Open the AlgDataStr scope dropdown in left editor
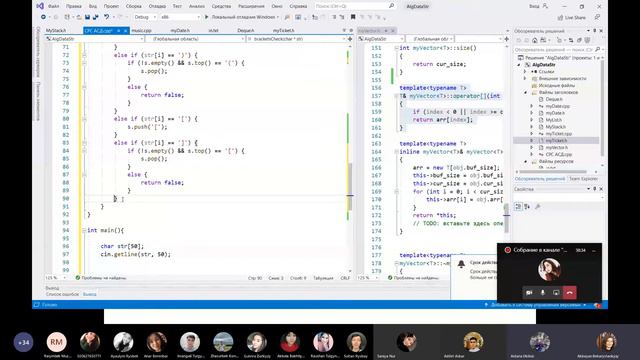Viewport: 640px width, 360px height. (95, 39)
